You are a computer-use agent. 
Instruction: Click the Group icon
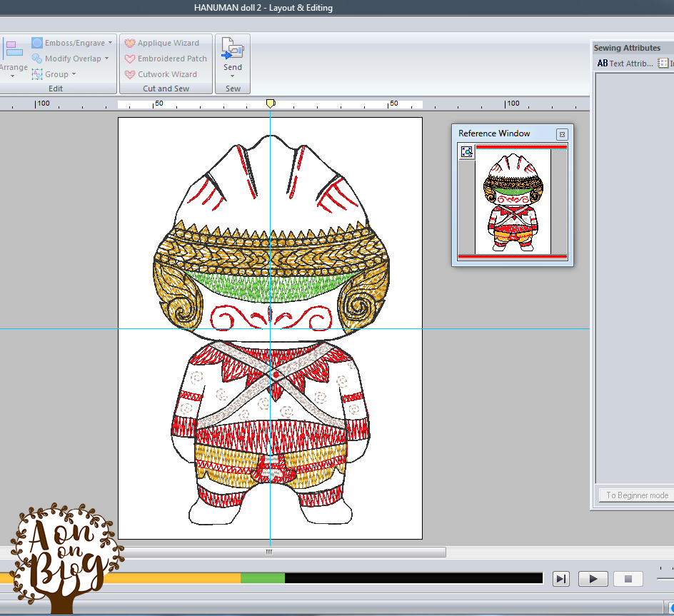tap(37, 74)
